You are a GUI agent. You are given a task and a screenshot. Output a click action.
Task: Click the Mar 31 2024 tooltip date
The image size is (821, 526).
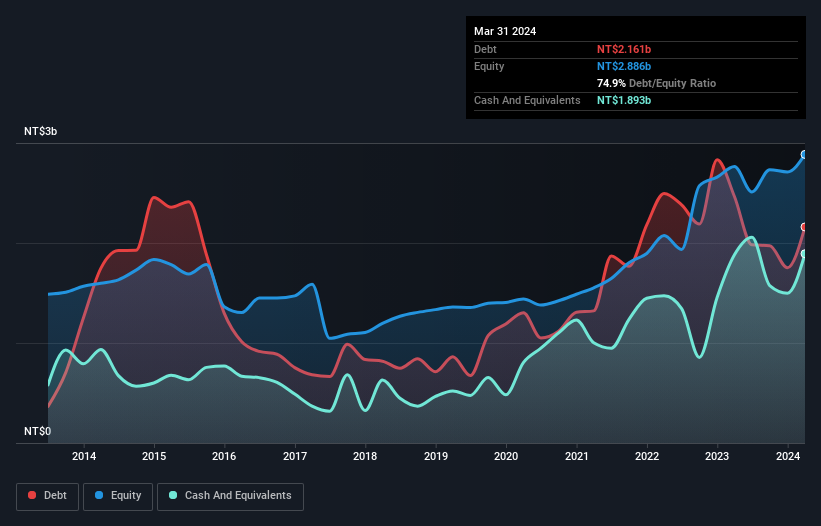click(505, 31)
